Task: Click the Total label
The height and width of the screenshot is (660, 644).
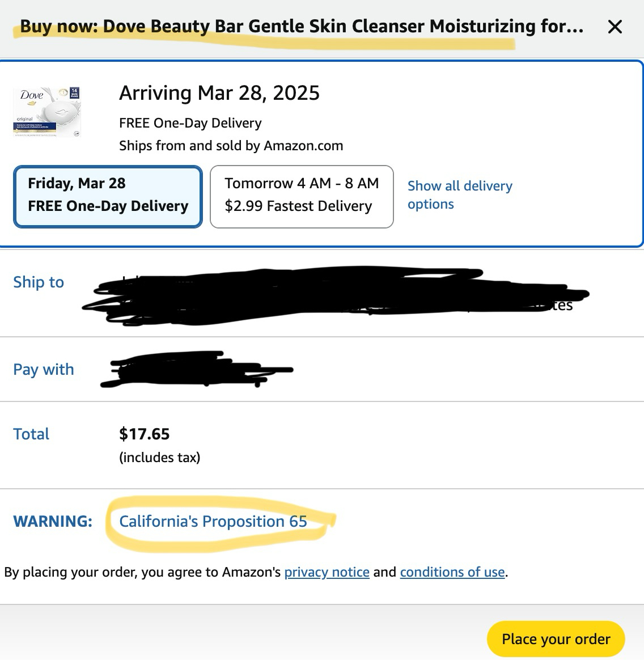Action: click(x=31, y=434)
